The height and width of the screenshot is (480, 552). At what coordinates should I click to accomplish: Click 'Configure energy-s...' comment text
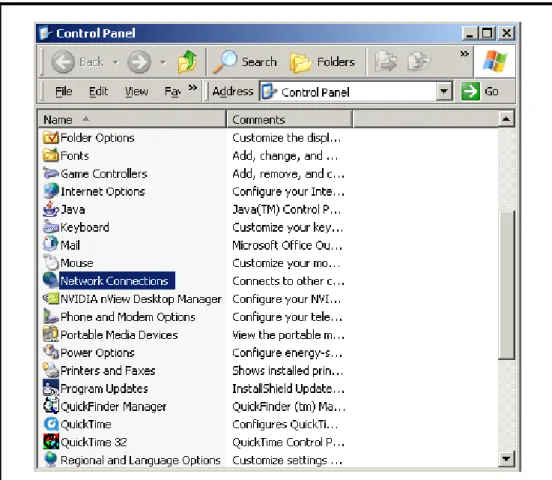click(287, 353)
